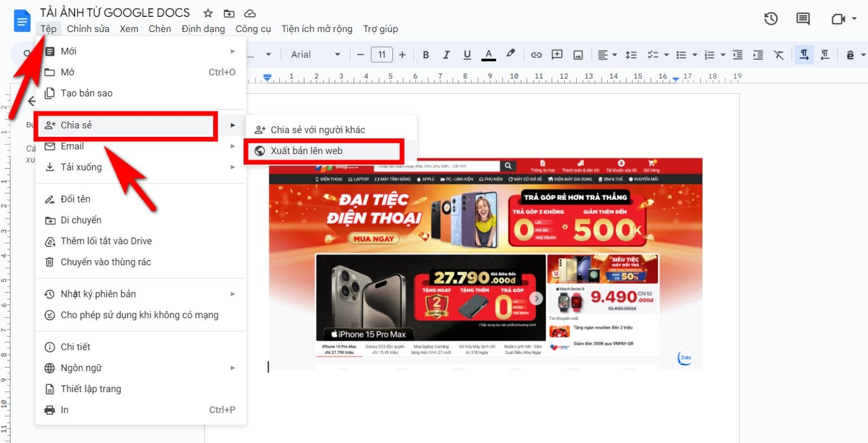Open the comments panel icon
This screenshot has height=443, width=868.
coord(803,19)
